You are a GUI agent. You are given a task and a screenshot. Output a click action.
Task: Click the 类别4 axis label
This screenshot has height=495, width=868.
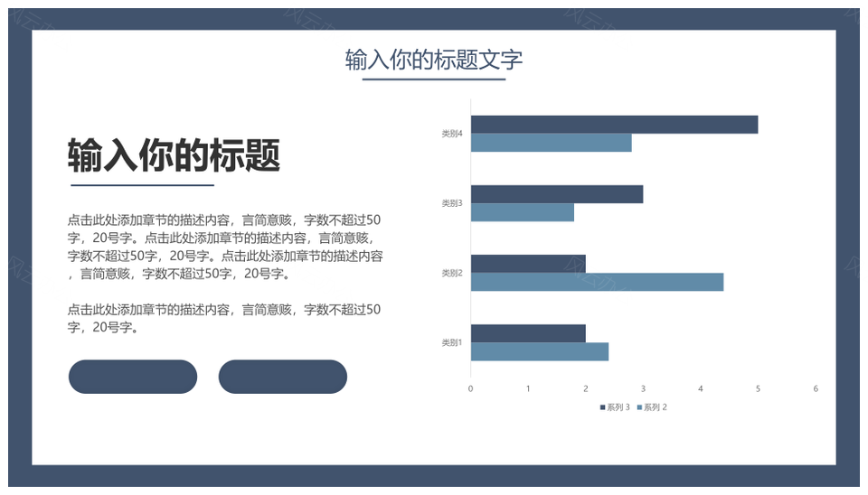pyautogui.click(x=452, y=134)
